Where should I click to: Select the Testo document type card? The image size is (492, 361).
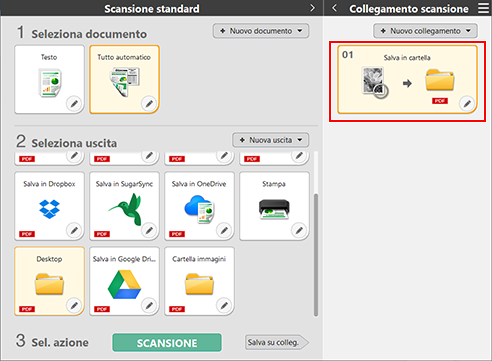click(49, 79)
